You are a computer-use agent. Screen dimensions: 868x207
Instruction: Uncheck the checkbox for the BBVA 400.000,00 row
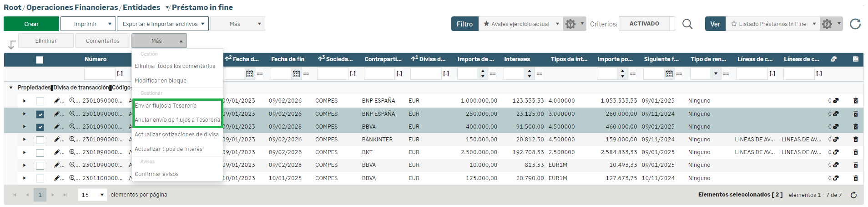40,127
